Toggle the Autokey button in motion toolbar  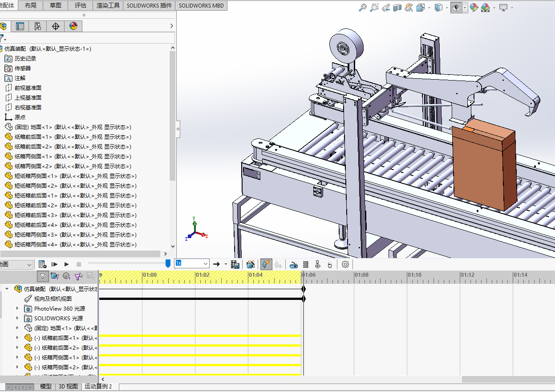266,264
